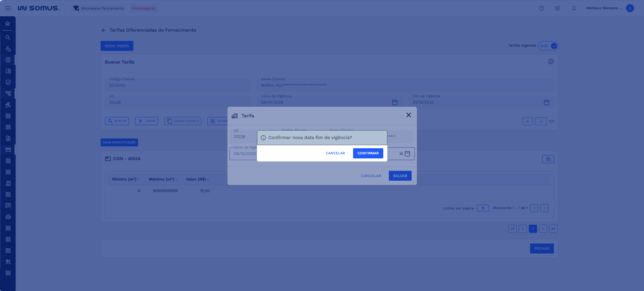Open notifications bell icon

[x=574, y=8]
